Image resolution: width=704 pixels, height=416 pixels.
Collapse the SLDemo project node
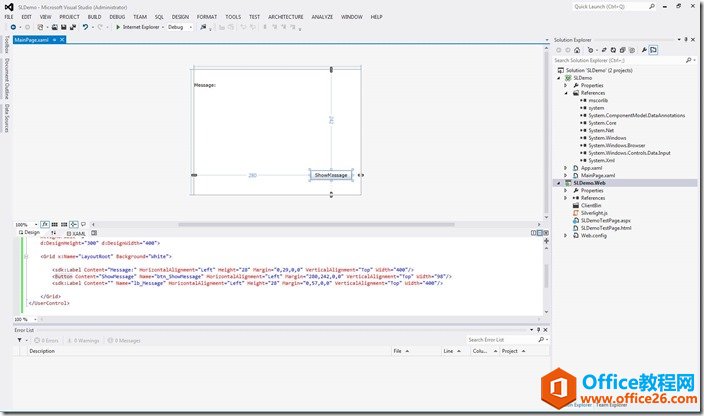pyautogui.click(x=559, y=78)
